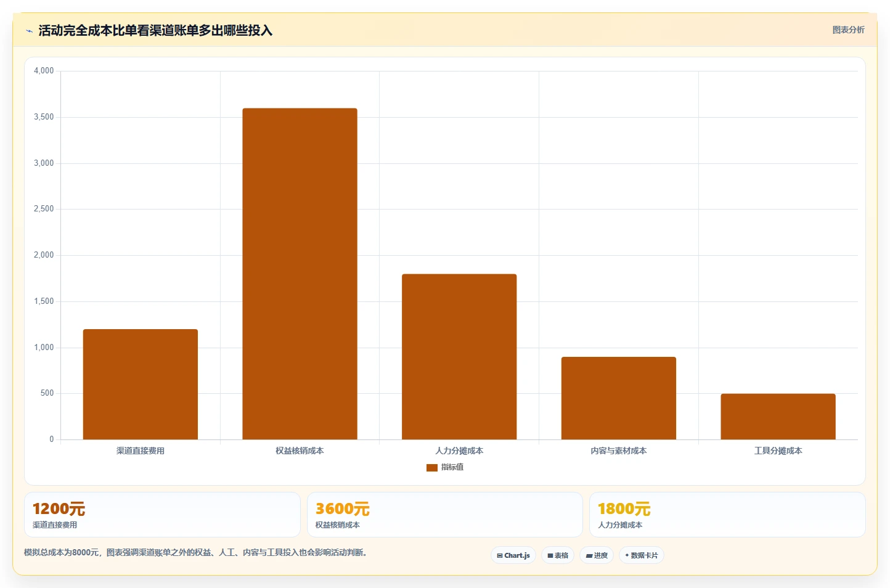The width and height of the screenshot is (890, 588).
Task: Click the 2,500 y-axis tick label
Action: tap(44, 209)
